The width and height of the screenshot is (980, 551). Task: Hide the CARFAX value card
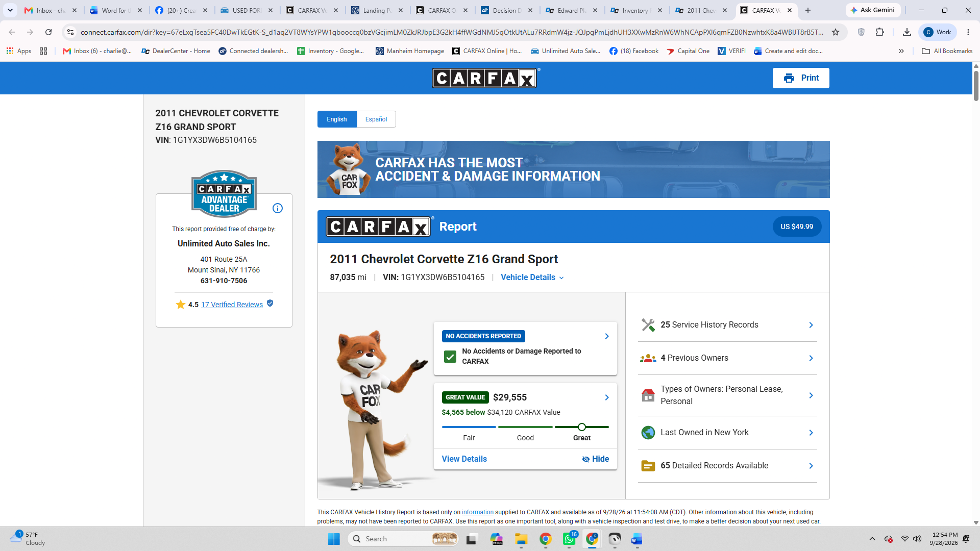(595, 459)
